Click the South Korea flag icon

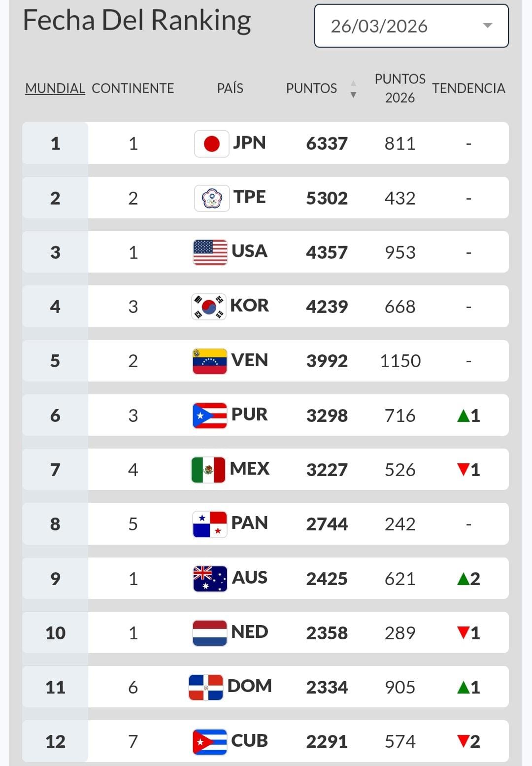click(x=209, y=307)
